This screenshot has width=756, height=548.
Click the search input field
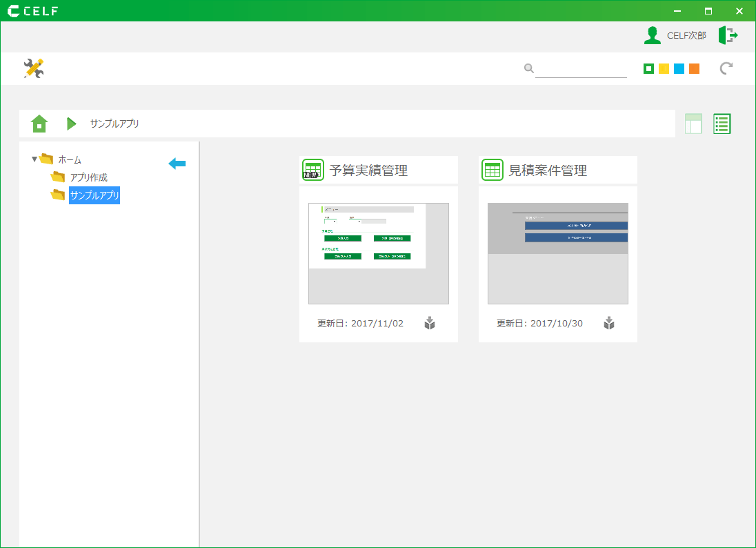coord(581,68)
